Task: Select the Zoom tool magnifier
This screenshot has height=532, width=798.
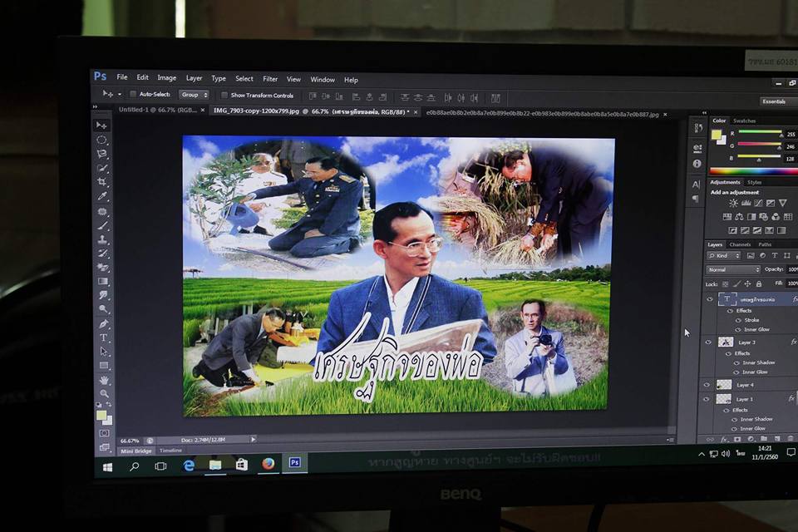Action: point(105,394)
